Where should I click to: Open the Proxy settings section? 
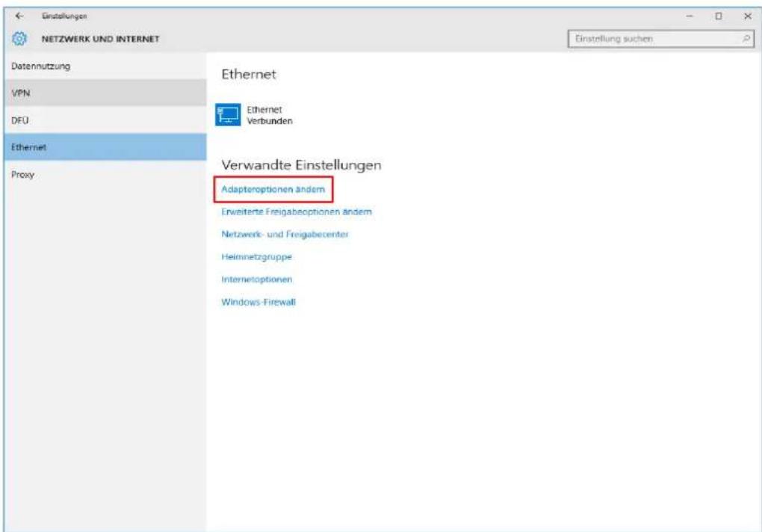[105, 174]
